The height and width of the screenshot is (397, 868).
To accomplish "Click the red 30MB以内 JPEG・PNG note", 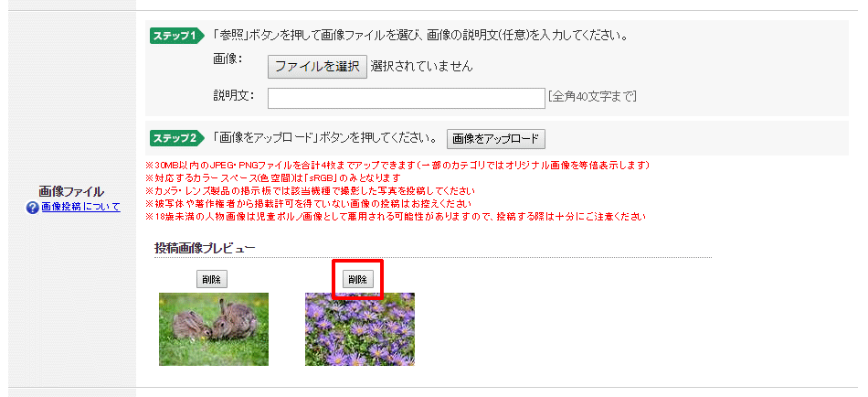I will (397, 166).
